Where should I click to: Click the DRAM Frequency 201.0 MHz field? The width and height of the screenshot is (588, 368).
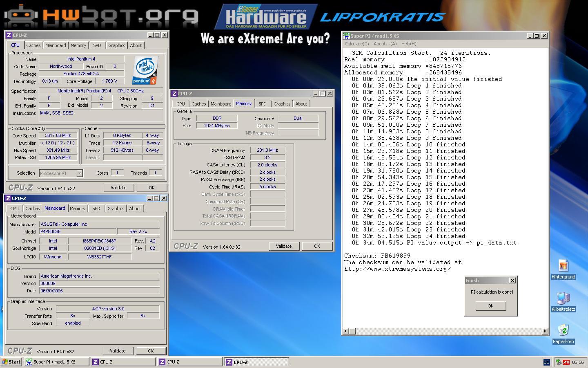(x=267, y=150)
